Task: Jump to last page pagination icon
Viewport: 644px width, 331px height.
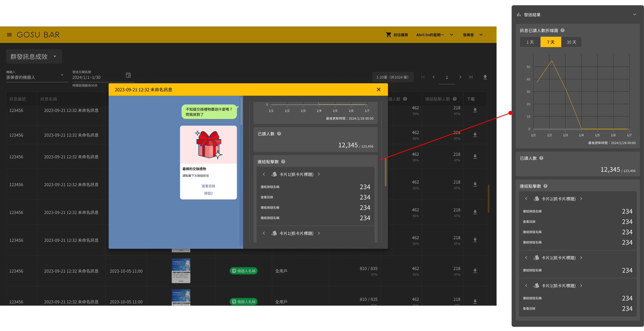Action: tap(471, 77)
